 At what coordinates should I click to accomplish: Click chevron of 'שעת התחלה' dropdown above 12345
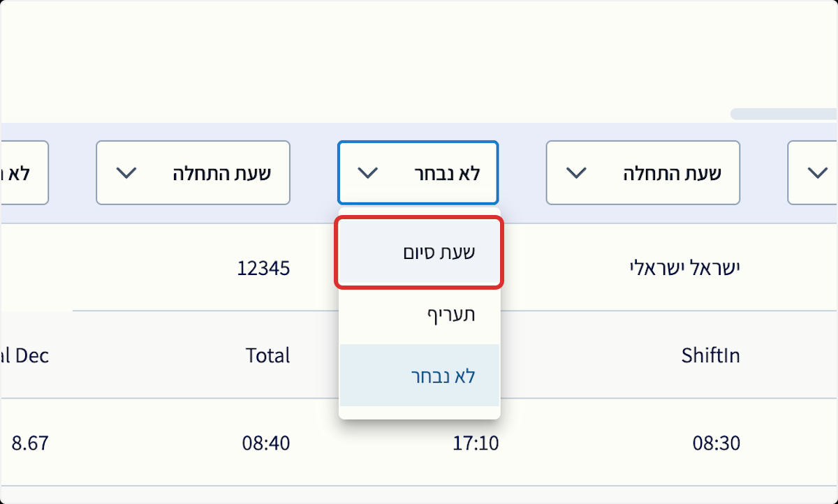click(126, 173)
